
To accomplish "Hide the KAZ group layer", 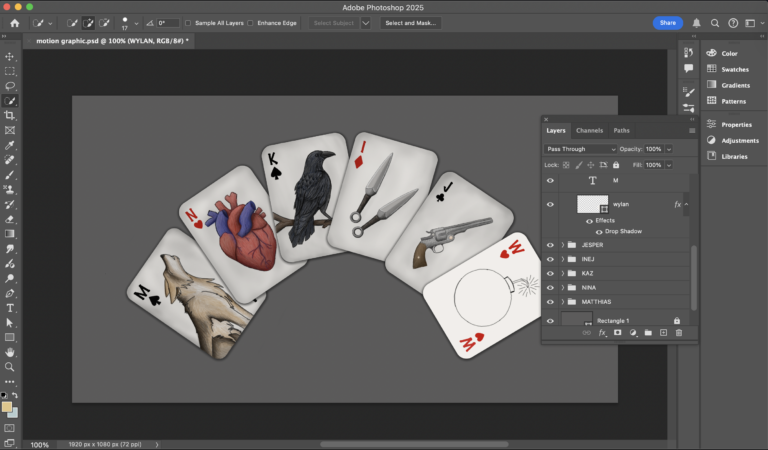I will (550, 273).
